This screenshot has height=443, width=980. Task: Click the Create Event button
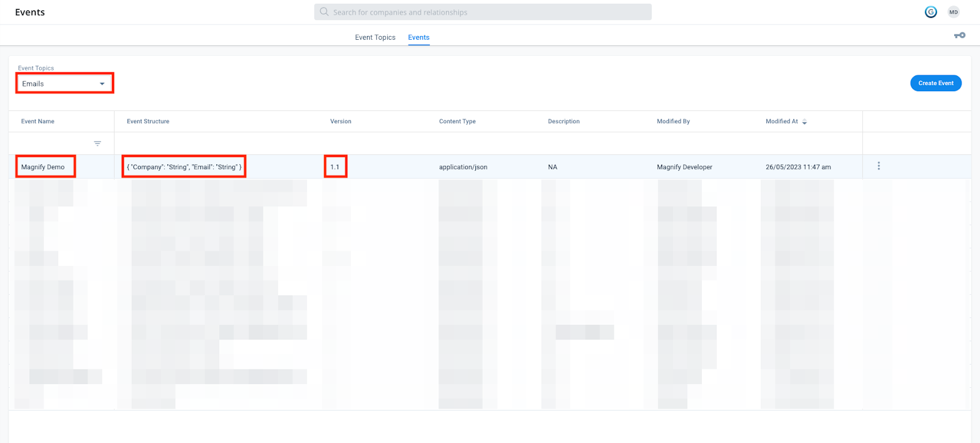click(935, 83)
